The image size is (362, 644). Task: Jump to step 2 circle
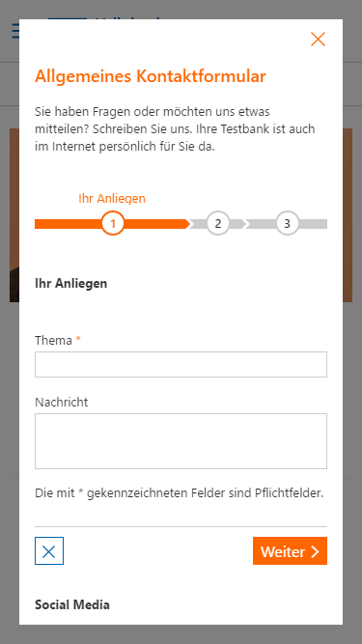tap(218, 223)
